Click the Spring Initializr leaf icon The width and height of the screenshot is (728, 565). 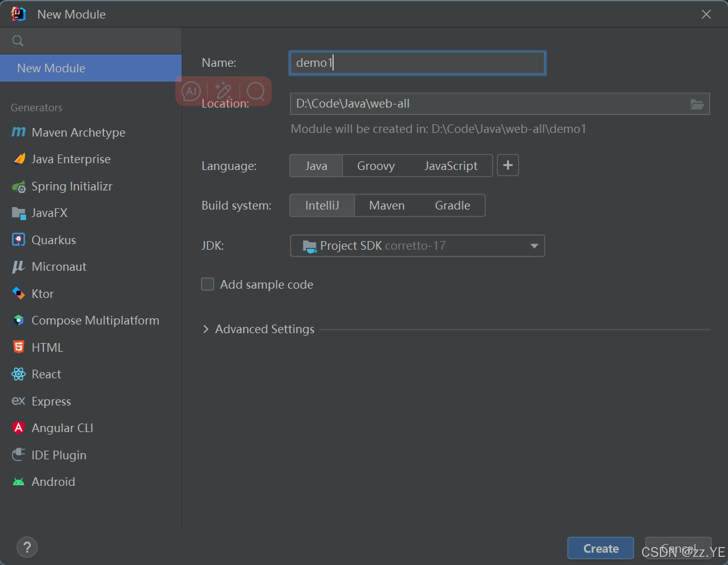(x=19, y=186)
